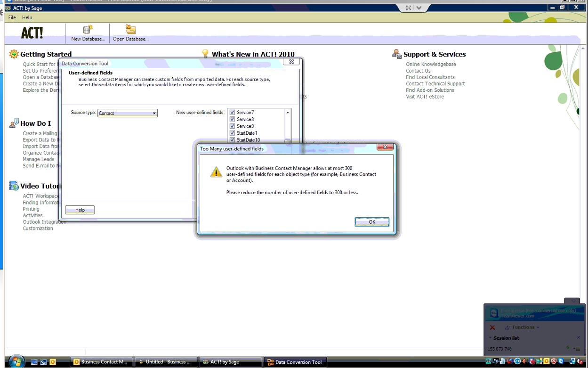588x368 pixels.
Task: Open the Activities tutorial link
Action: point(32,216)
